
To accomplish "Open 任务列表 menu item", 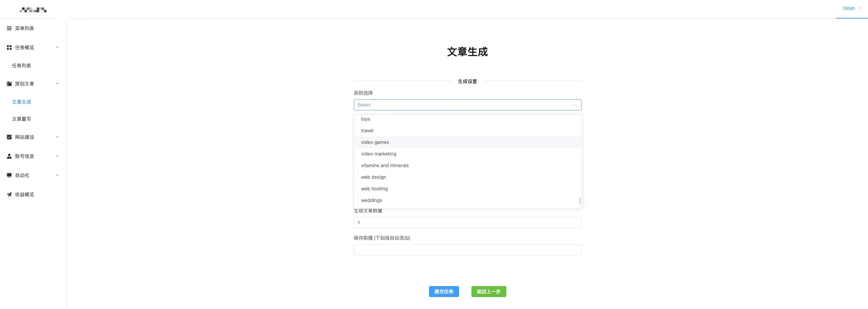I will pyautogui.click(x=22, y=66).
